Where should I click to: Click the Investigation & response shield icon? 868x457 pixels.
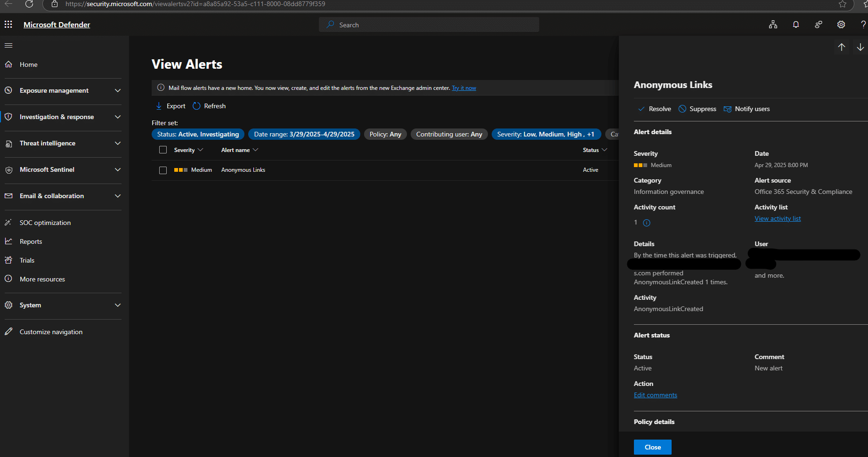(x=8, y=117)
